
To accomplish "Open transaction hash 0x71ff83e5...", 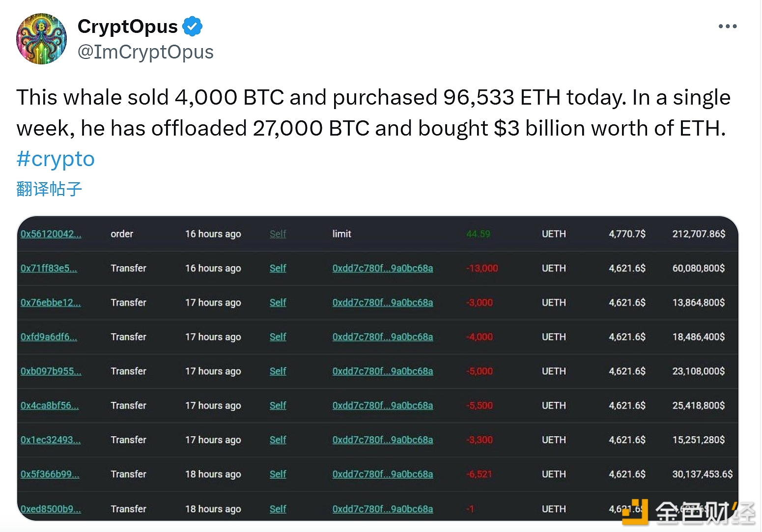I will coord(49,268).
